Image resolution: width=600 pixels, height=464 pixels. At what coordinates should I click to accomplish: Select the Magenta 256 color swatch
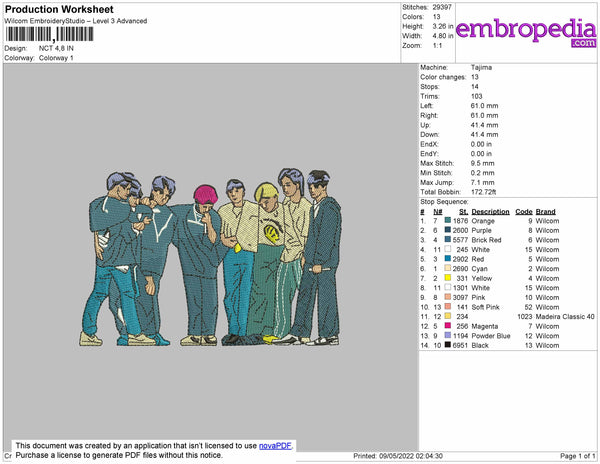(x=448, y=326)
